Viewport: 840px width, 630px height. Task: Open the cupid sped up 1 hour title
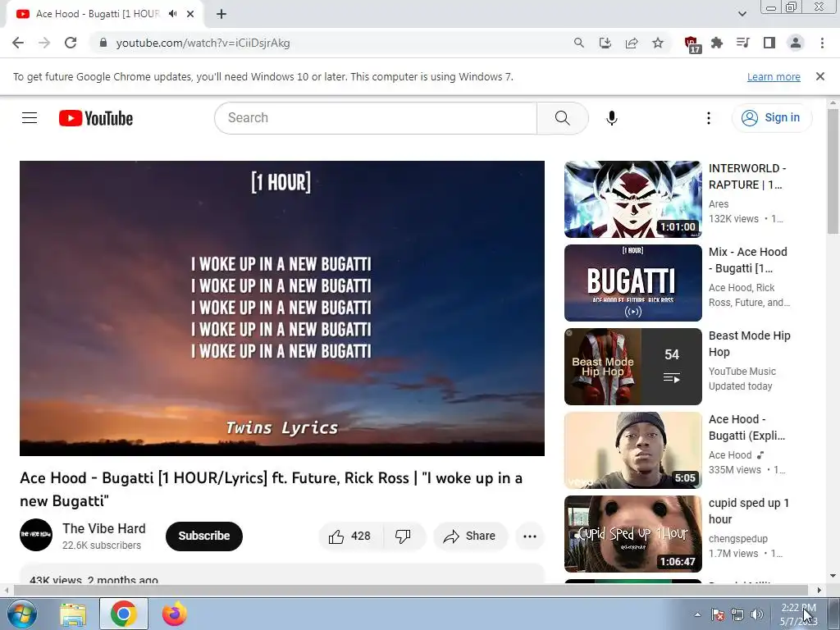(x=748, y=510)
